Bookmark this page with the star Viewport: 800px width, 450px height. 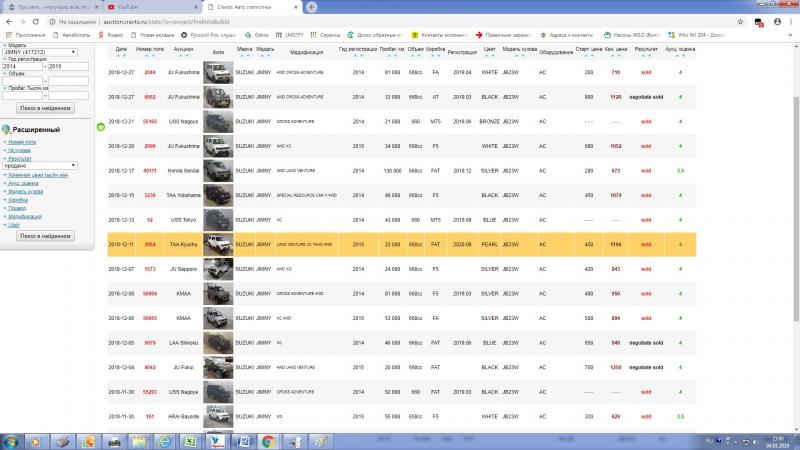[740, 22]
